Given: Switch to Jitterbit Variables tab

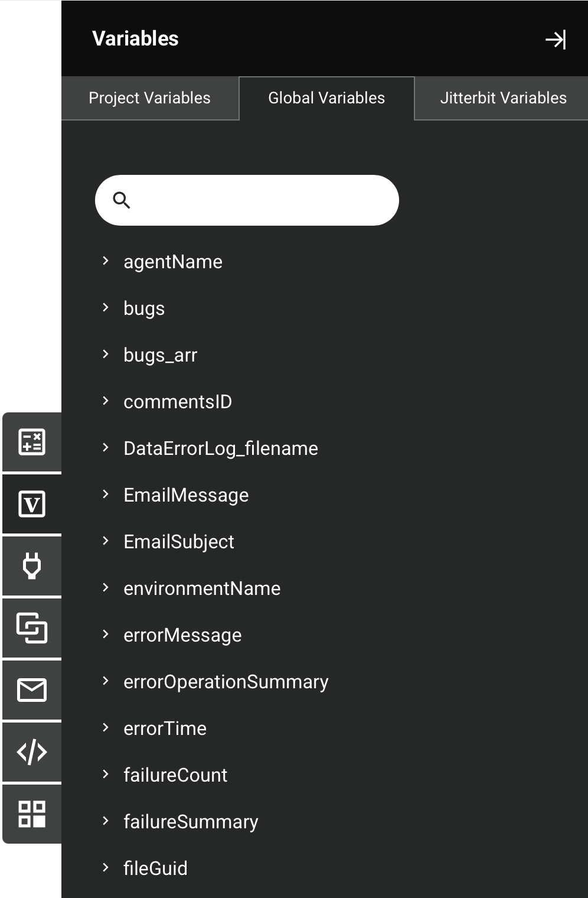Looking at the screenshot, I should 503,98.
